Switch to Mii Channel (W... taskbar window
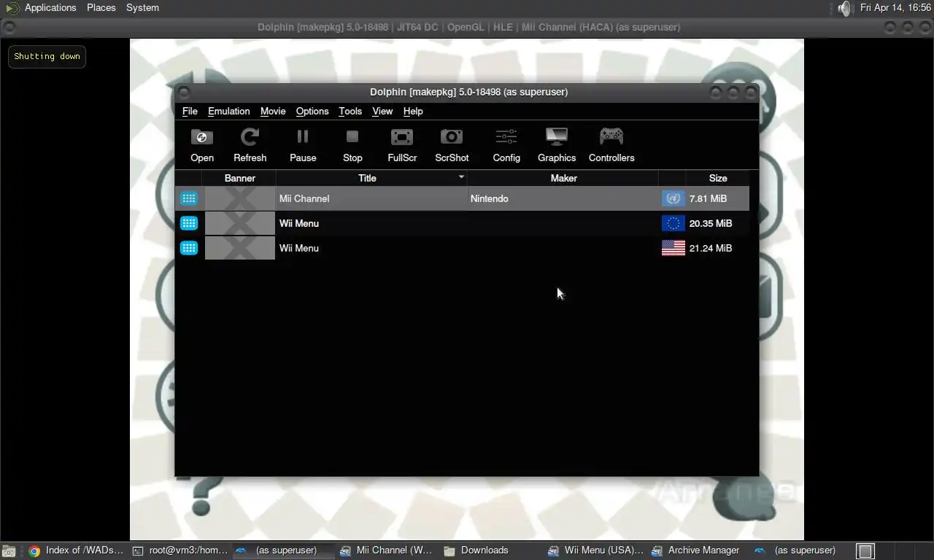Viewport: 934px width, 560px height. click(x=387, y=551)
